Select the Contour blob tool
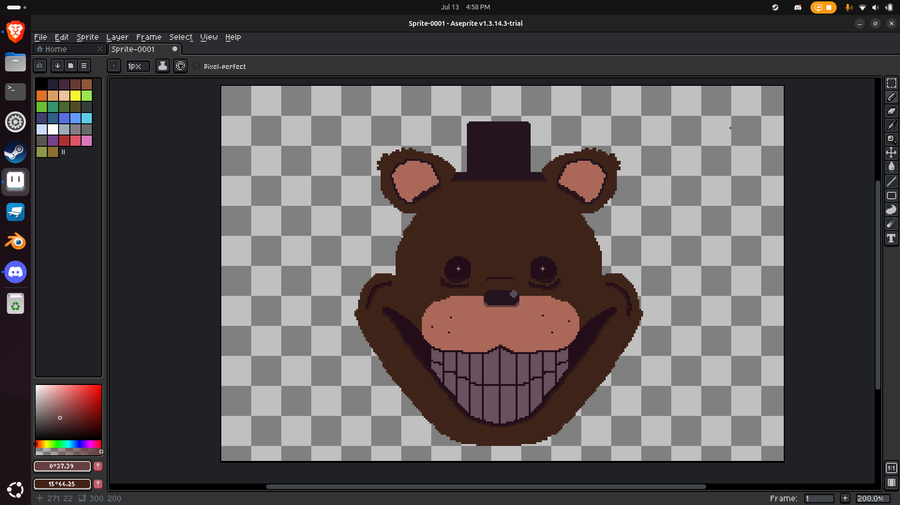This screenshot has width=900, height=505. coord(891,210)
